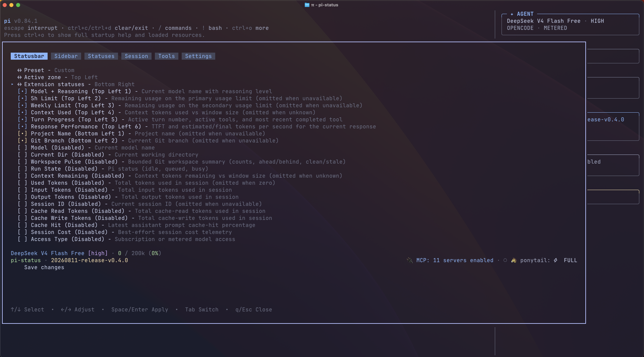Switch to the Session tab
The height and width of the screenshot is (357, 644).
click(136, 56)
